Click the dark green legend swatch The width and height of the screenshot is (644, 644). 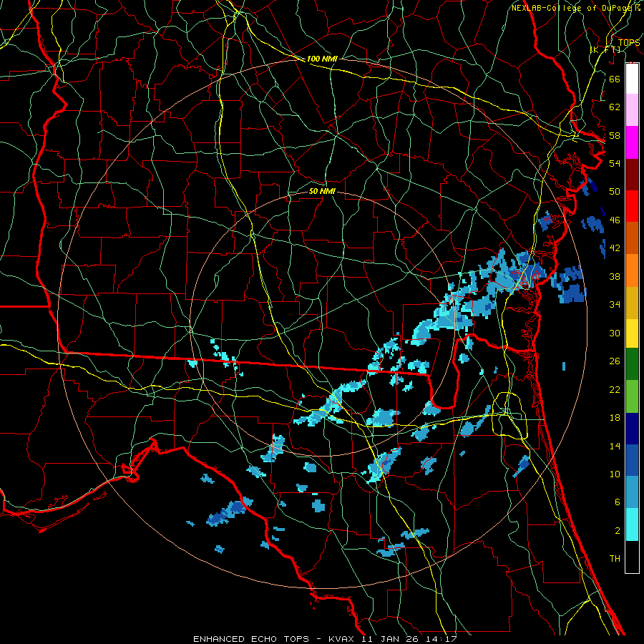(632, 364)
